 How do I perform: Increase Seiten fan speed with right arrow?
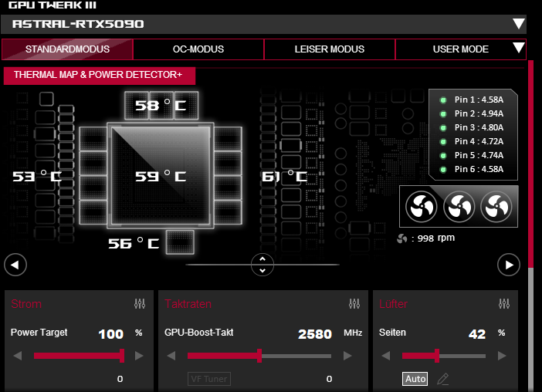point(502,356)
